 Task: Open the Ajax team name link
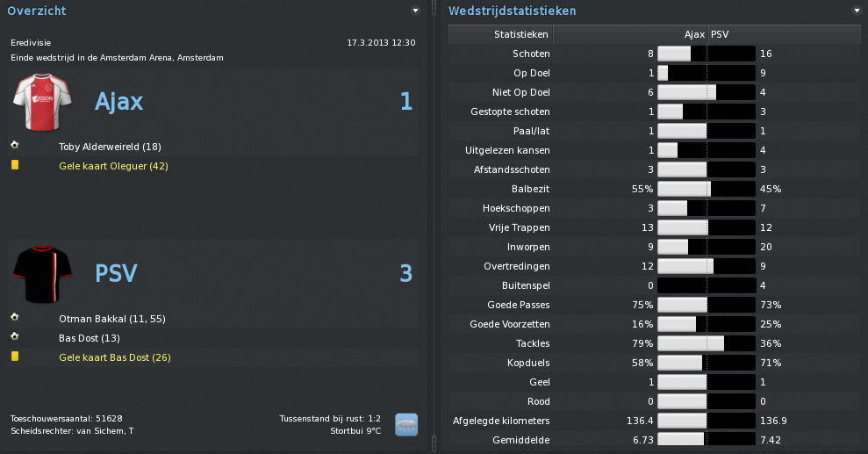click(x=119, y=101)
